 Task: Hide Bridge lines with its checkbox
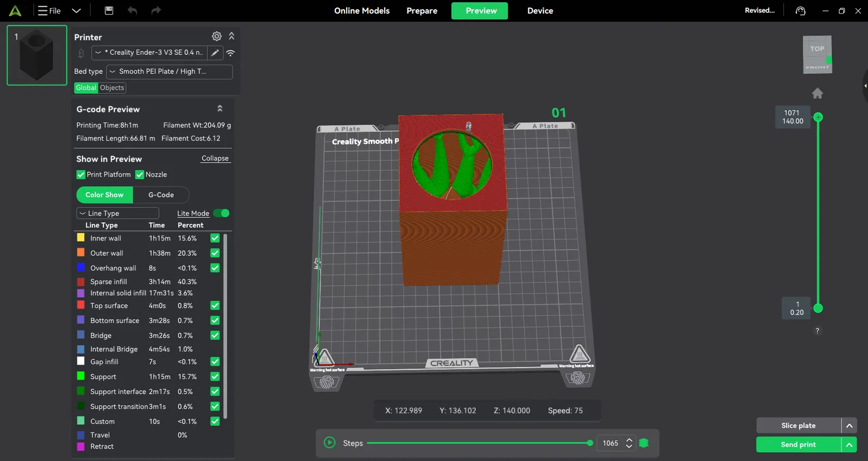pos(215,336)
